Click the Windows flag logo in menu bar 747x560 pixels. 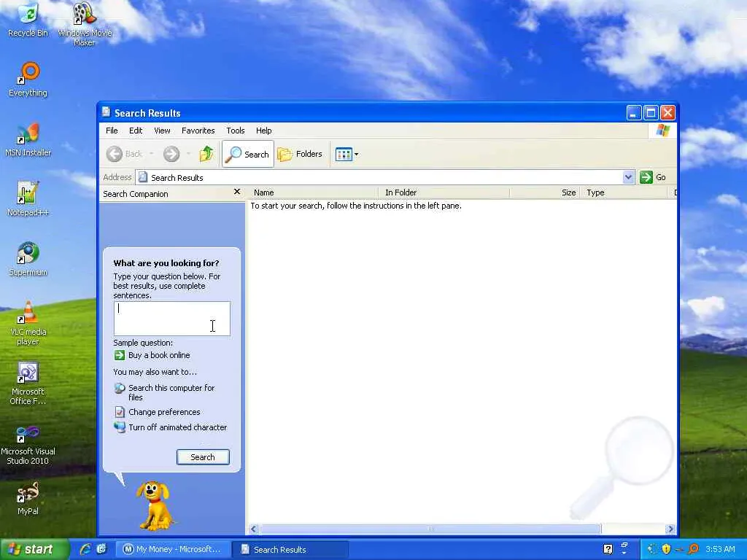[662, 131]
